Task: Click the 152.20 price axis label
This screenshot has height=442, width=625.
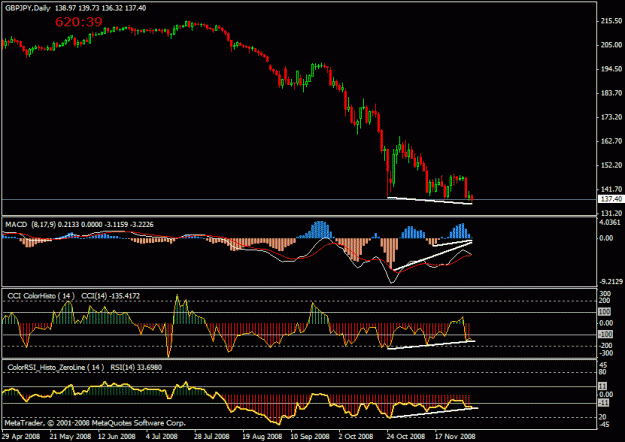Action: click(x=611, y=165)
